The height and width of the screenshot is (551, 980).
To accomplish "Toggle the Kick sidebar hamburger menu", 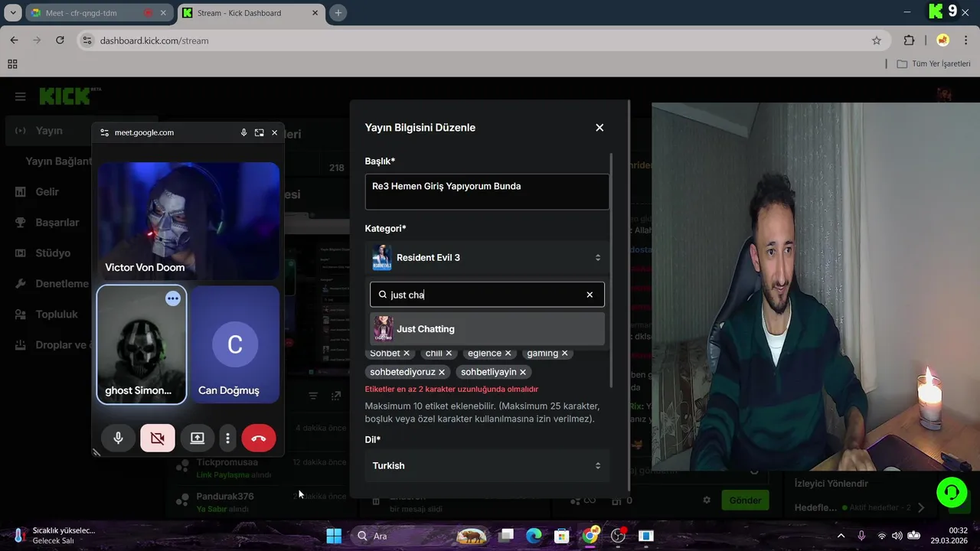I will click(x=21, y=96).
